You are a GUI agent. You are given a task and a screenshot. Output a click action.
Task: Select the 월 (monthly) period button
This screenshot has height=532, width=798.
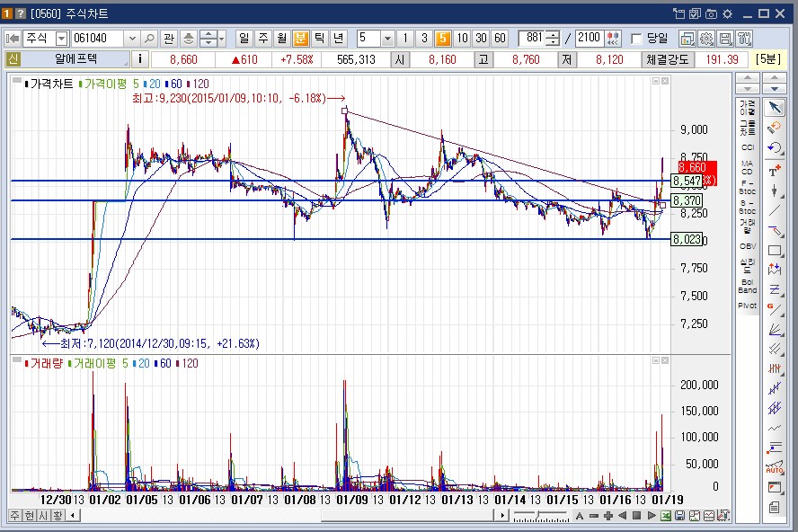[282, 38]
